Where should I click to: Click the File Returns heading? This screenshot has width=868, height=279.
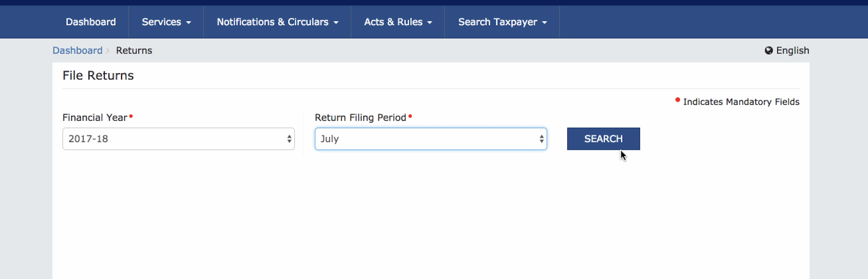click(98, 75)
